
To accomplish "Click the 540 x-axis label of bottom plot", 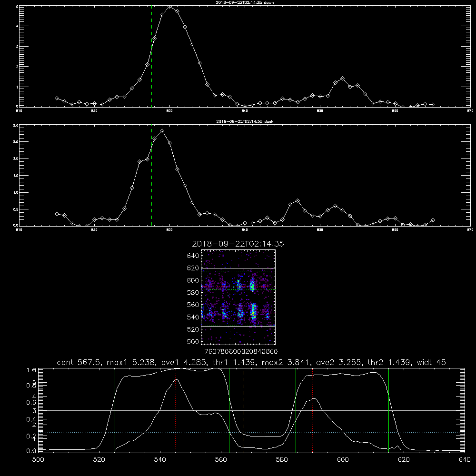I will (160, 460).
